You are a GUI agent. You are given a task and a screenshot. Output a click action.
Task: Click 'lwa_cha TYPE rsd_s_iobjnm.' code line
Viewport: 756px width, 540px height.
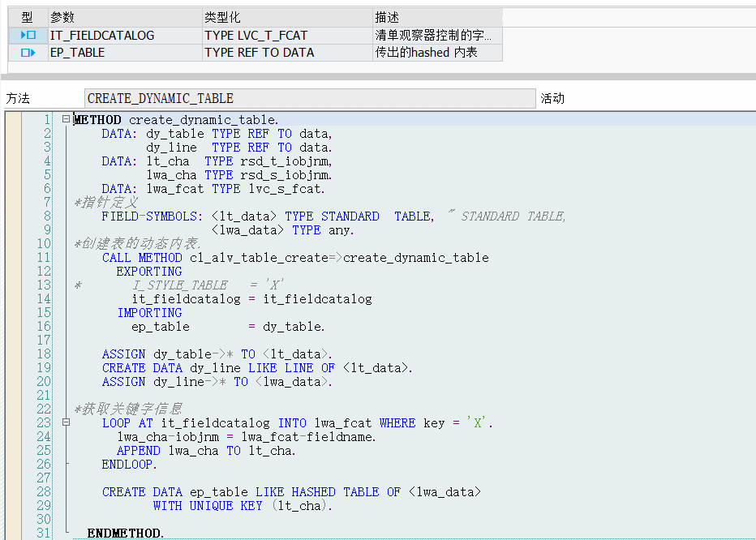(239, 174)
